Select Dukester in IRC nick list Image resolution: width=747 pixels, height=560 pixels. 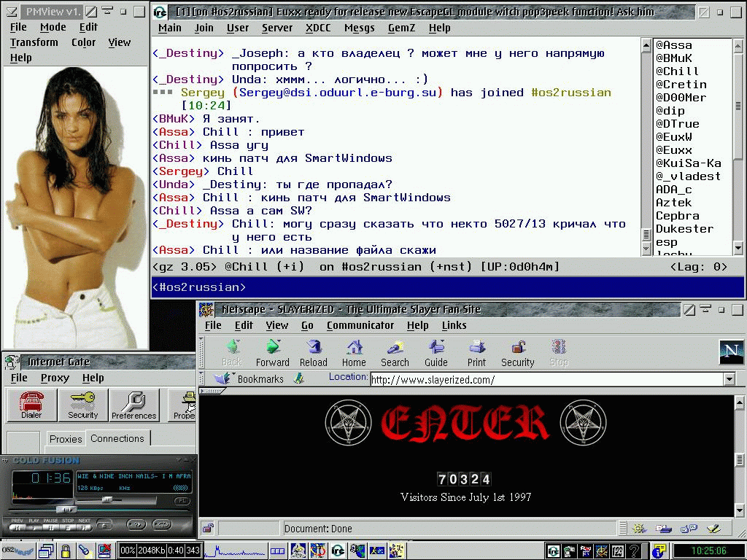click(x=684, y=229)
